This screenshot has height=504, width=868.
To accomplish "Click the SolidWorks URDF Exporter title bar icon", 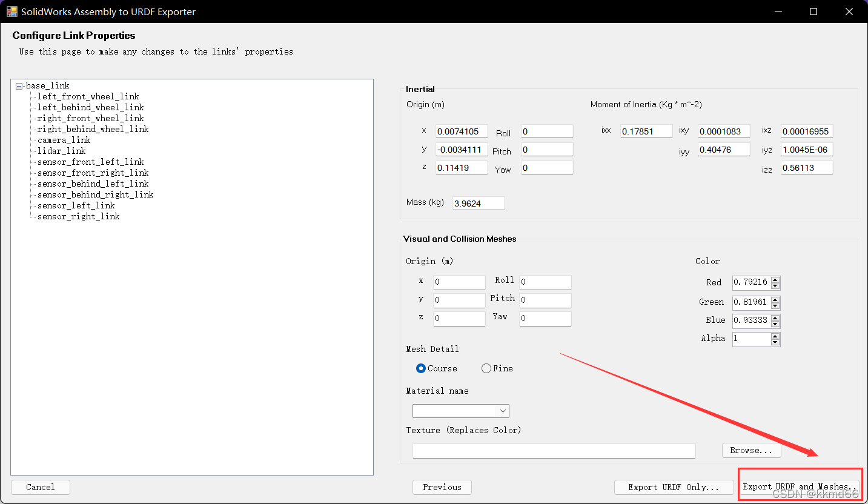I will (x=12, y=12).
